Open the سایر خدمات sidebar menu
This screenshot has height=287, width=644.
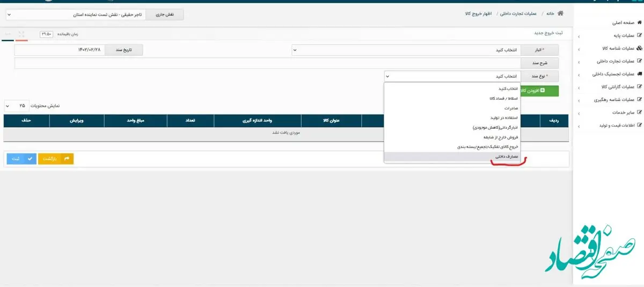(623, 113)
